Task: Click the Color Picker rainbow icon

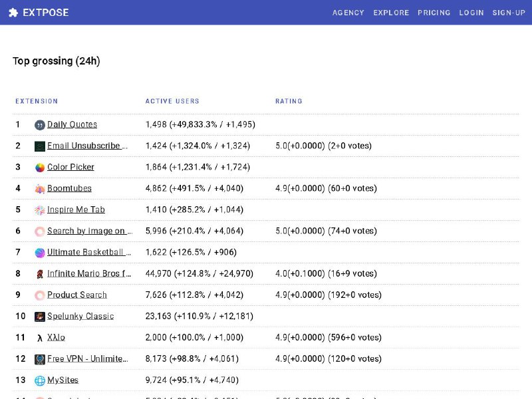Action: click(x=40, y=168)
